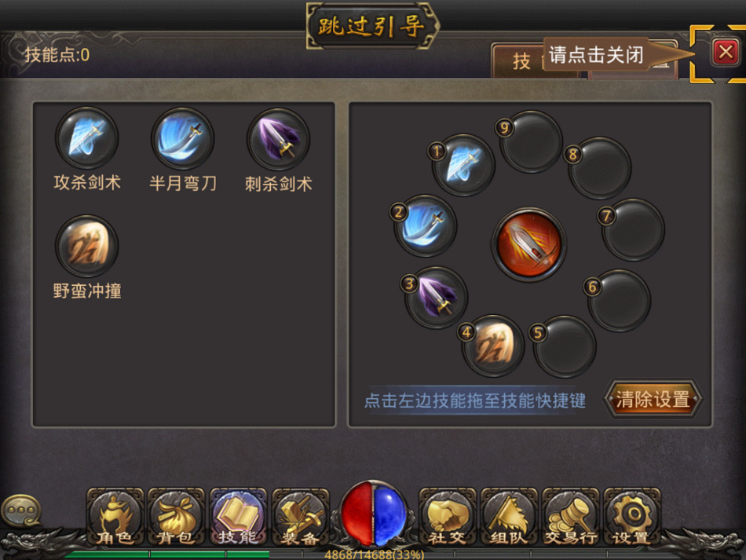Select the 刺杀剑术 skill icon
This screenshot has height=560, width=746.
click(x=278, y=139)
